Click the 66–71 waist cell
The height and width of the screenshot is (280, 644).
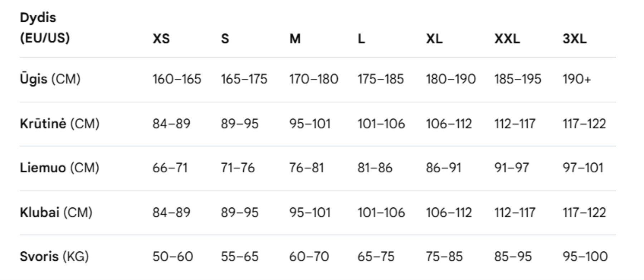pos(170,167)
